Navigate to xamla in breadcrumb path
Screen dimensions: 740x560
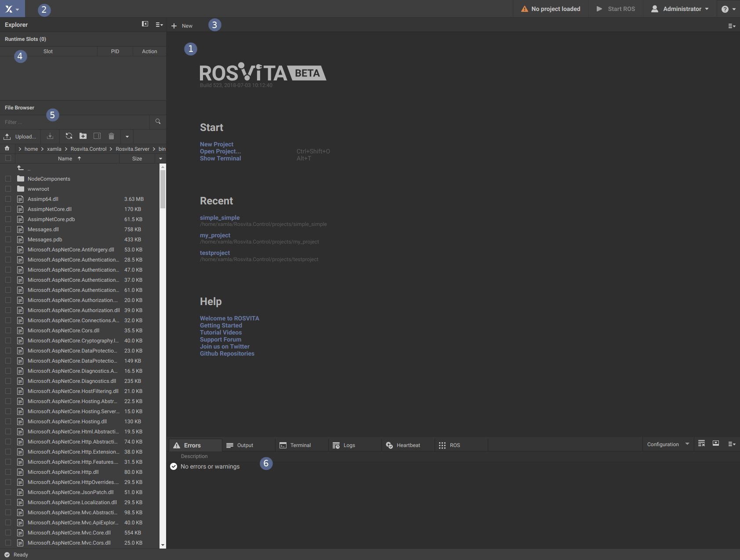coord(54,149)
